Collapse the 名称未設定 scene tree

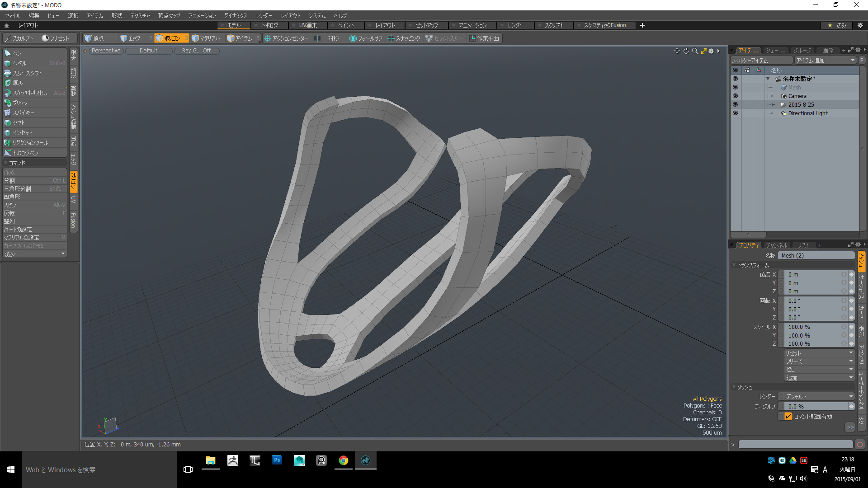(x=768, y=79)
